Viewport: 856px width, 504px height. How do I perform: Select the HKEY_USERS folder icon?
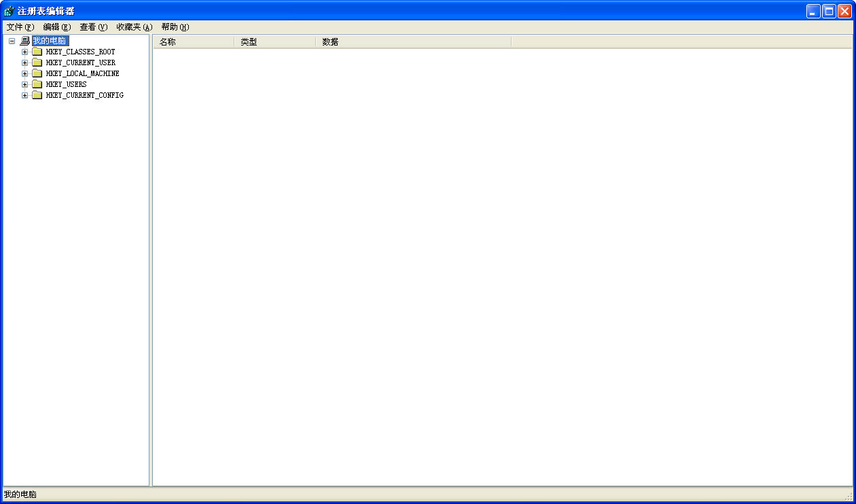pos(37,85)
